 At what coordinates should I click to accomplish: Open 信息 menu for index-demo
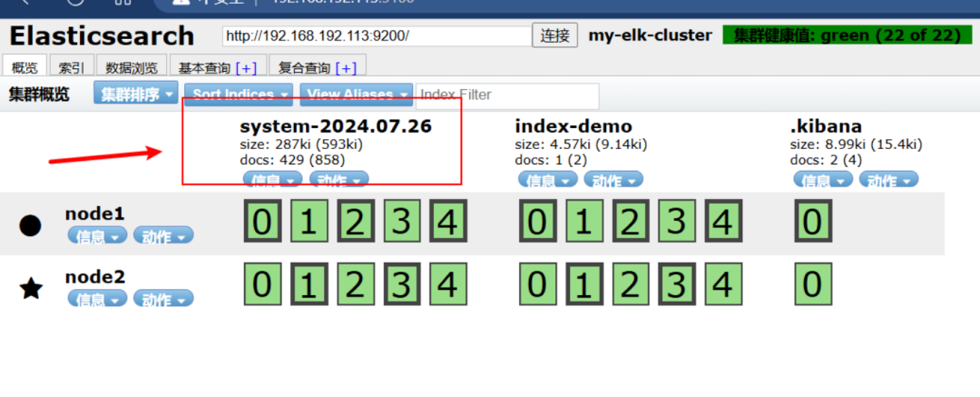tap(547, 181)
